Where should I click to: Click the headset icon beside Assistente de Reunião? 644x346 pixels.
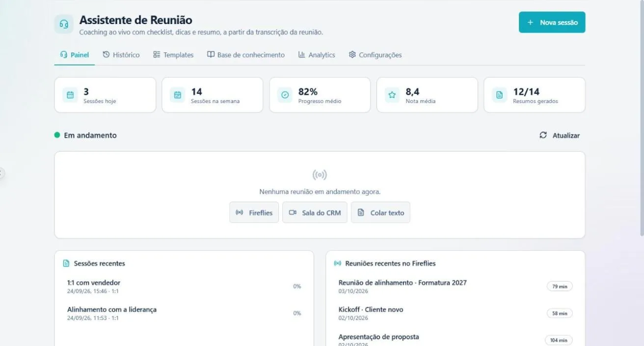(x=64, y=24)
